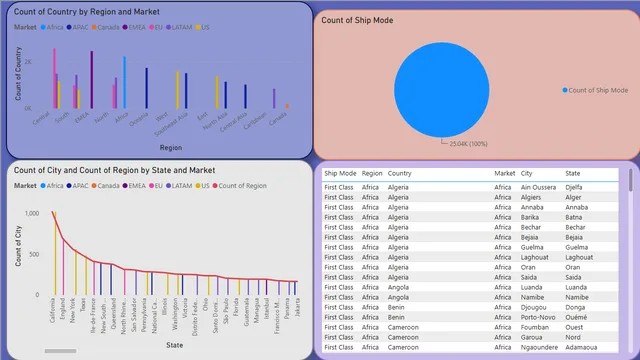The image size is (640, 360).
Task: Select the Laghouat city cell
Action: pos(534,257)
